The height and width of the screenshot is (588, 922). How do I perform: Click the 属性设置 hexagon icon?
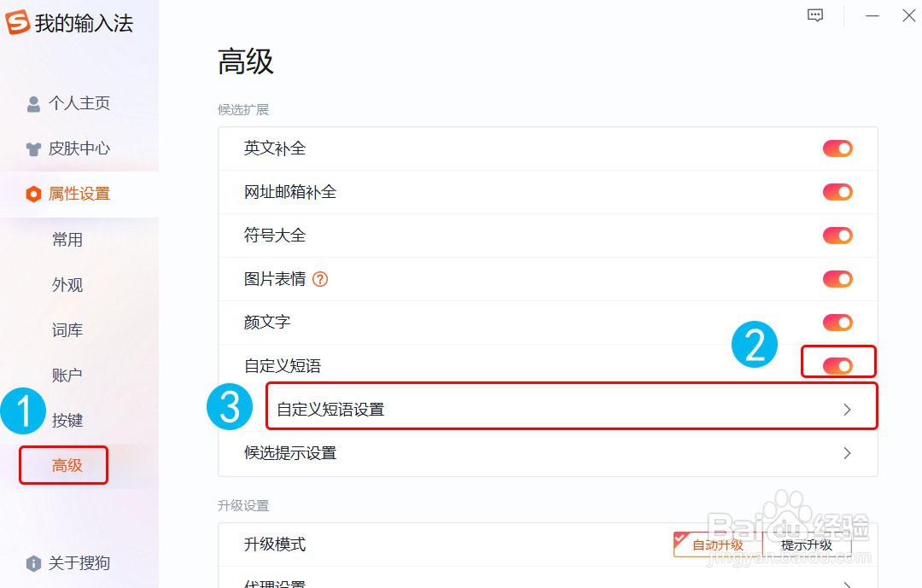tap(33, 195)
